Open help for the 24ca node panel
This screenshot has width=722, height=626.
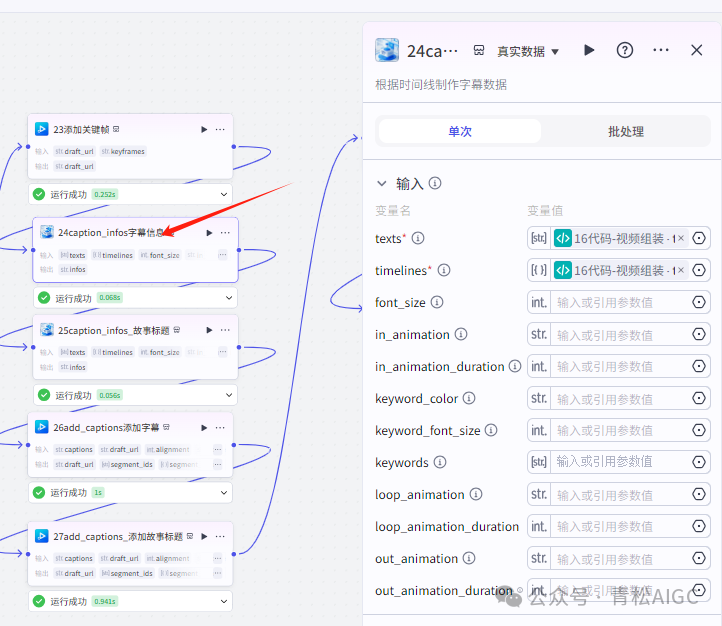click(625, 50)
